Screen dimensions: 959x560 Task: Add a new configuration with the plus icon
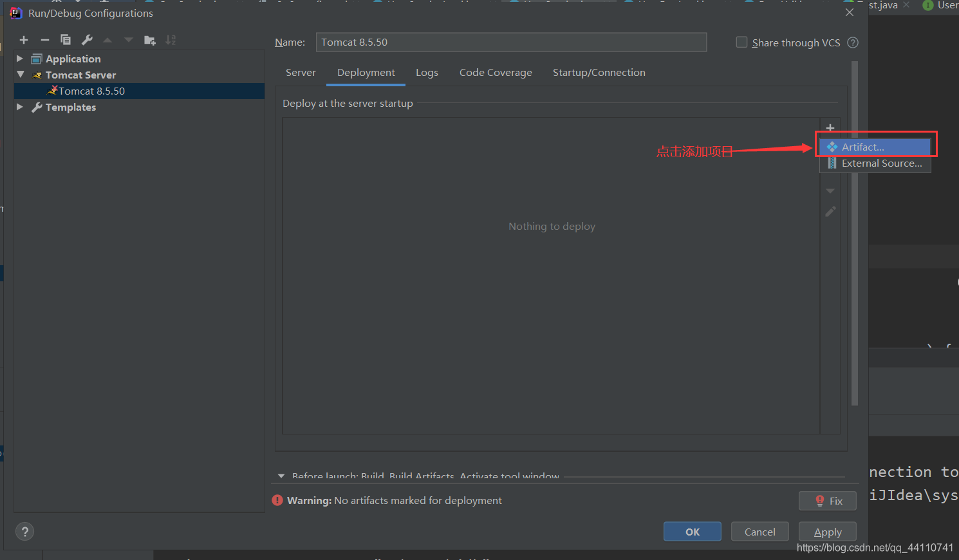click(24, 40)
